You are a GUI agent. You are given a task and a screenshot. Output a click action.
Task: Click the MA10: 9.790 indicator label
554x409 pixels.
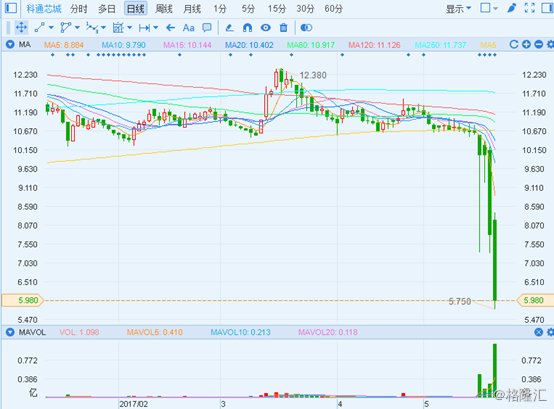coord(123,45)
